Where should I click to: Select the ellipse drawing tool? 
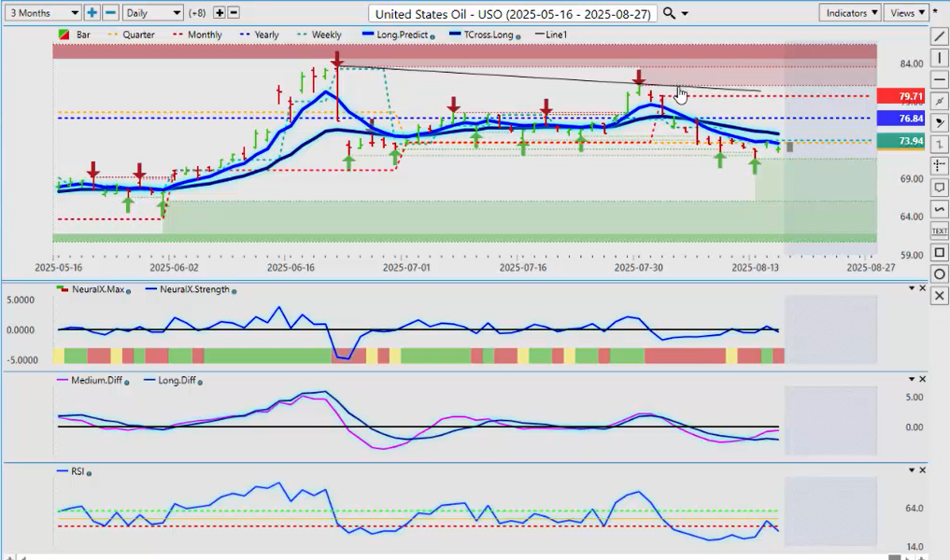940,273
